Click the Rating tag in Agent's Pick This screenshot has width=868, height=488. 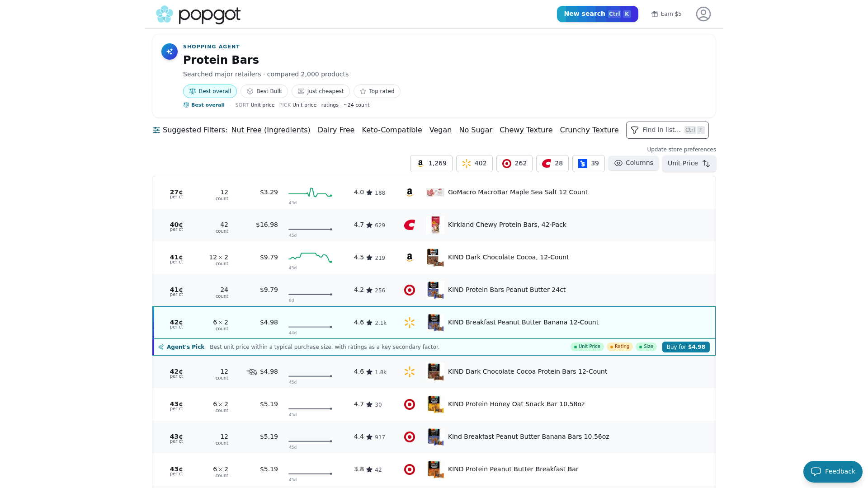619,347
